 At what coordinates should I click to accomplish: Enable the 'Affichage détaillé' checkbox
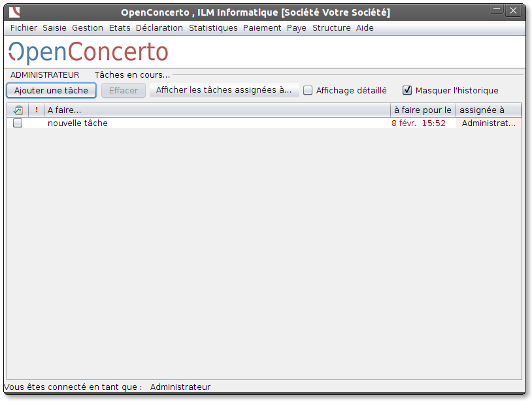[308, 90]
